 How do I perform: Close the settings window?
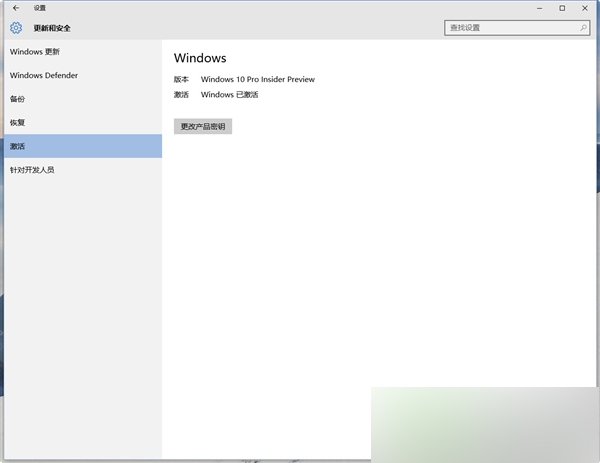point(585,8)
